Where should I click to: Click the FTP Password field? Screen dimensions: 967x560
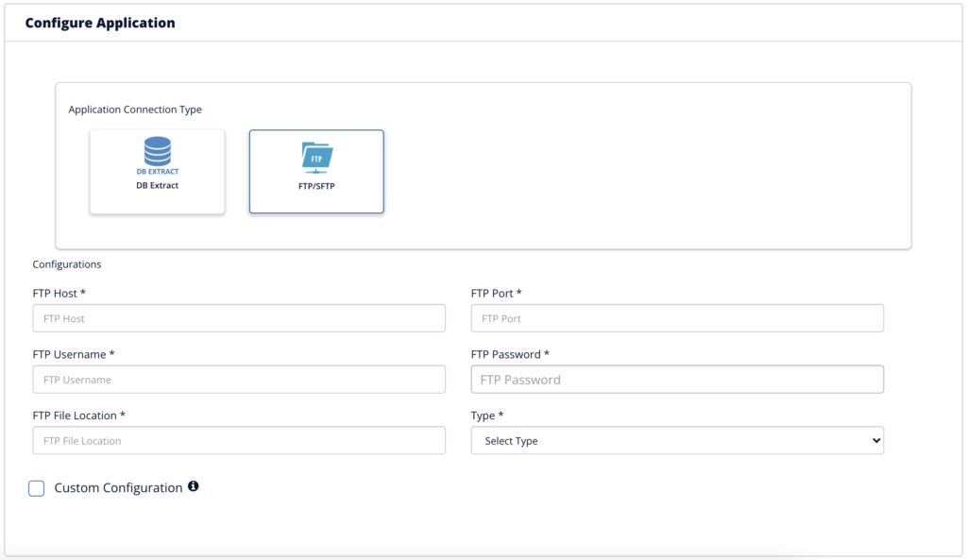[677, 380]
